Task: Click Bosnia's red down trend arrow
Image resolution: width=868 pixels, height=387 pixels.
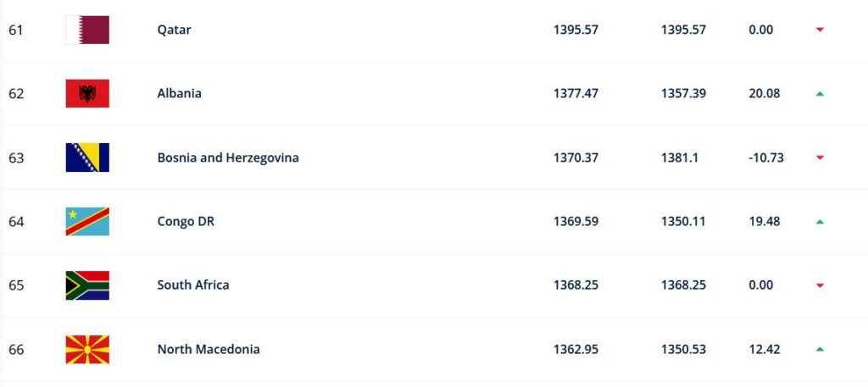Action: pyautogui.click(x=820, y=158)
